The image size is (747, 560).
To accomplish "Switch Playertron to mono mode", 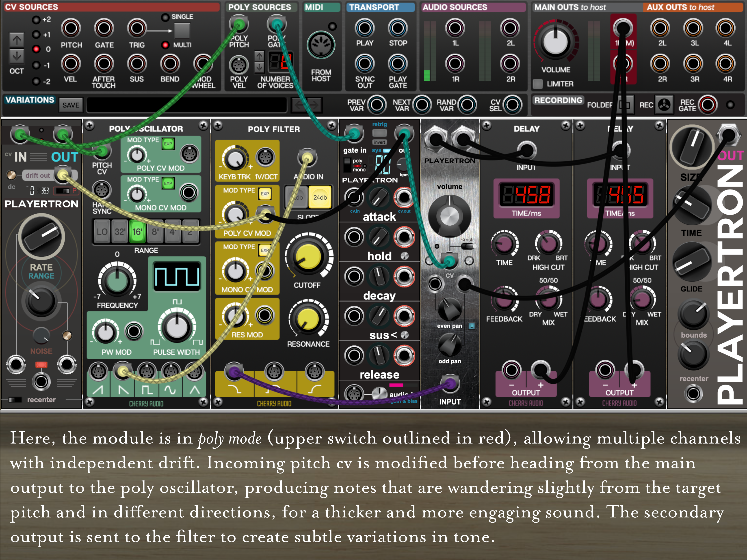I will tap(347, 168).
